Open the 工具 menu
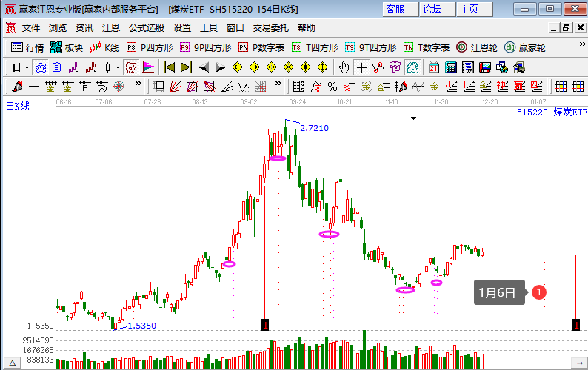Image resolution: width=588 pixels, height=370 pixels. click(x=209, y=27)
